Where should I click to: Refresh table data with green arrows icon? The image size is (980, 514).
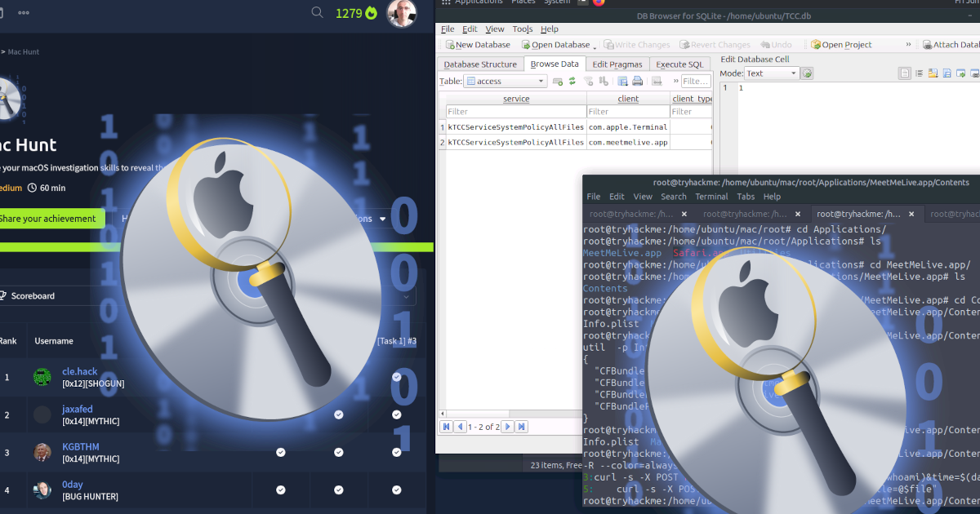coord(572,82)
